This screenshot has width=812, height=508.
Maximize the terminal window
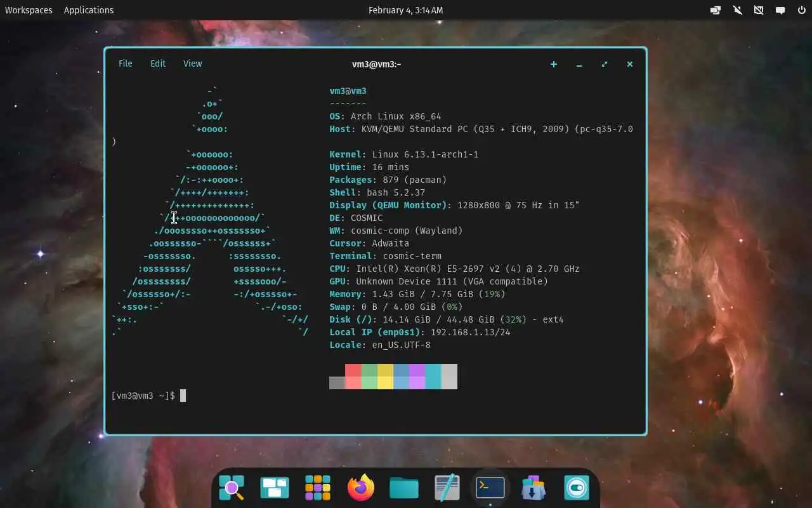pyautogui.click(x=605, y=64)
